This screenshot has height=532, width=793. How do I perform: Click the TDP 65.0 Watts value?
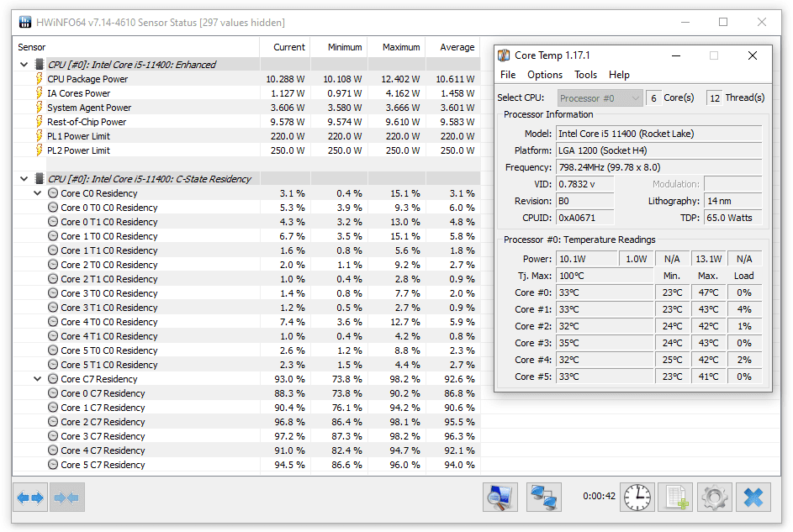click(x=732, y=218)
